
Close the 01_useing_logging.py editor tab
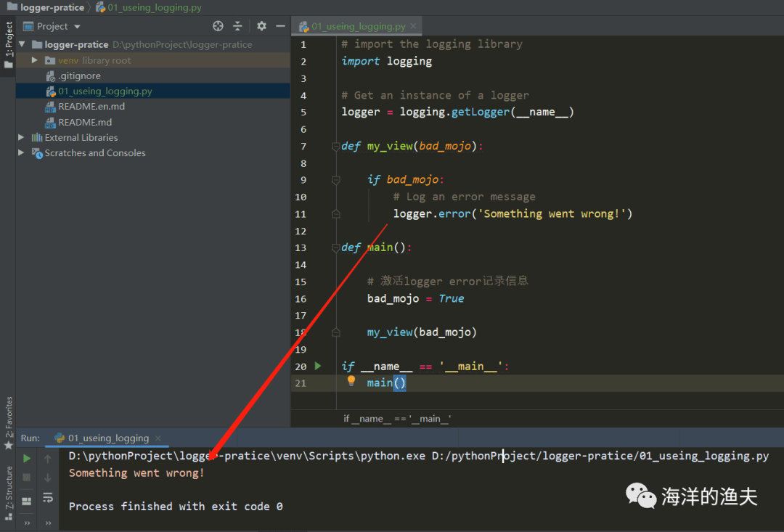(x=413, y=26)
